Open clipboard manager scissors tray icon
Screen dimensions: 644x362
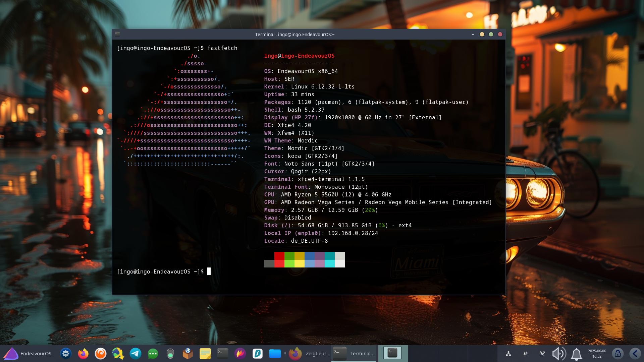542,354
